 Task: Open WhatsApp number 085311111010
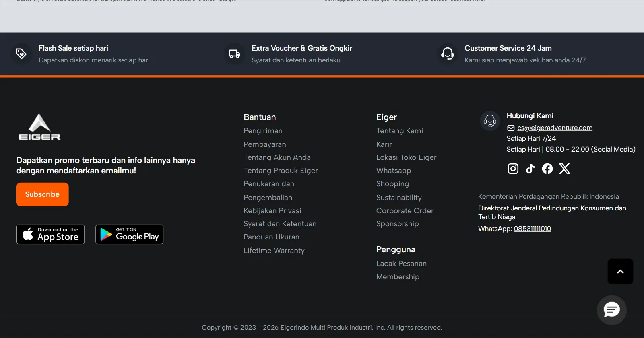532,229
